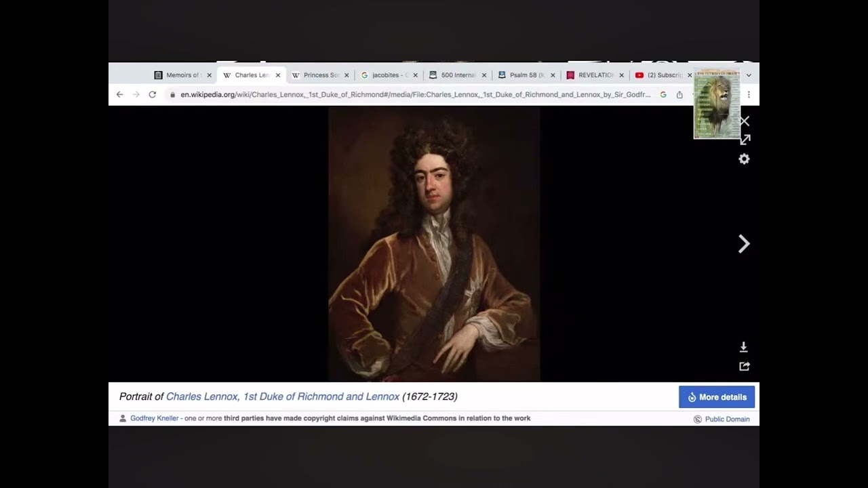
Task: Close the Charles Lennox tab
Action: pos(277,75)
